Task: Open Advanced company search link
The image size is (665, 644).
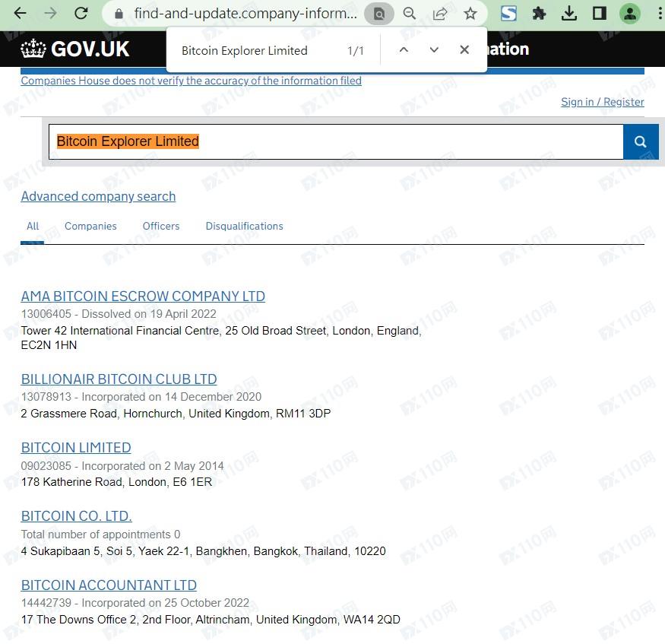Action: pyautogui.click(x=98, y=196)
